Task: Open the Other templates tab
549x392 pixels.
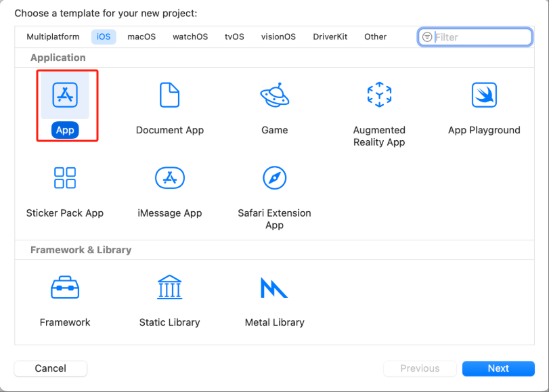Action: (x=375, y=37)
